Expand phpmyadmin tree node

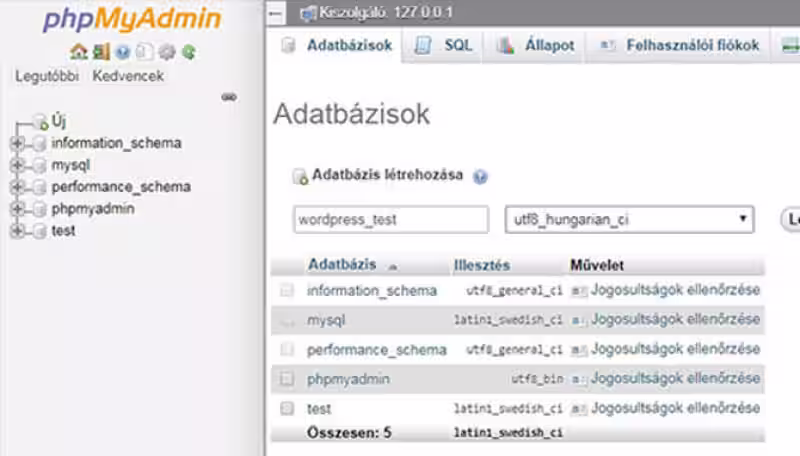click(x=17, y=209)
